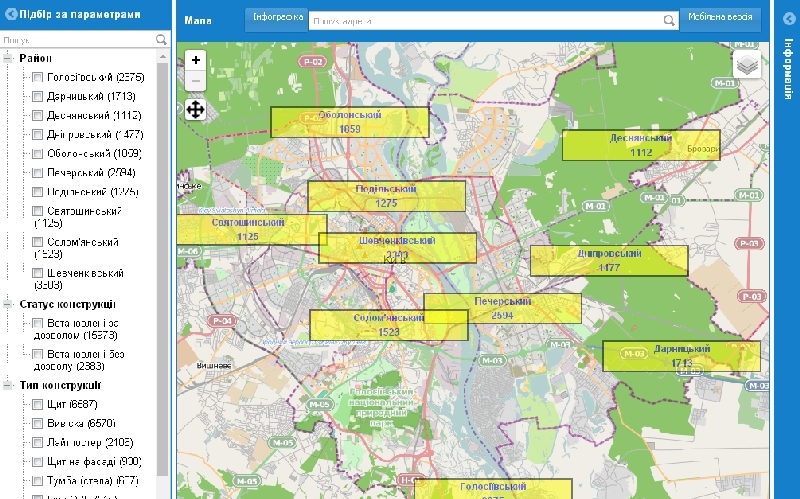
Task: Check the Лайтпостер (2108) checkbox
Action: point(37,443)
